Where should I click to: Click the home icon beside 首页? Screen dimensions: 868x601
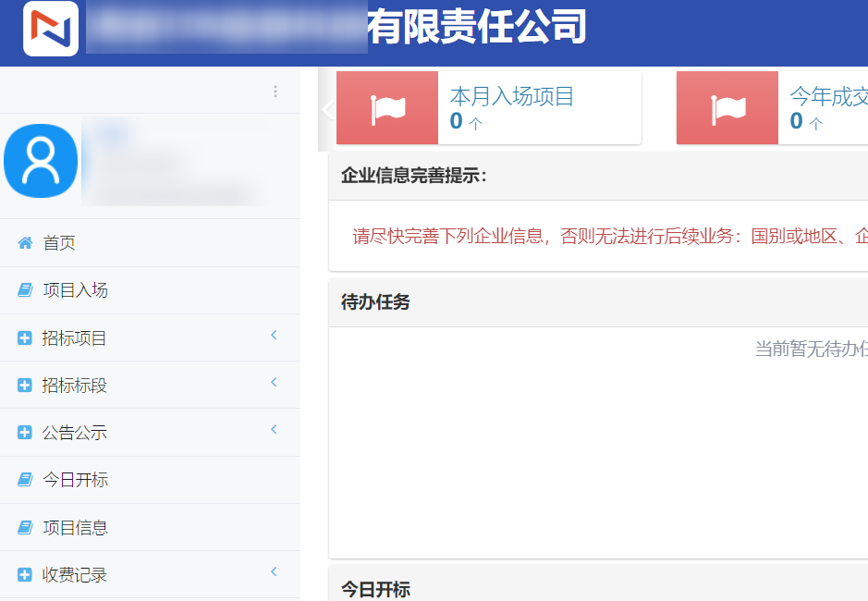coord(25,243)
